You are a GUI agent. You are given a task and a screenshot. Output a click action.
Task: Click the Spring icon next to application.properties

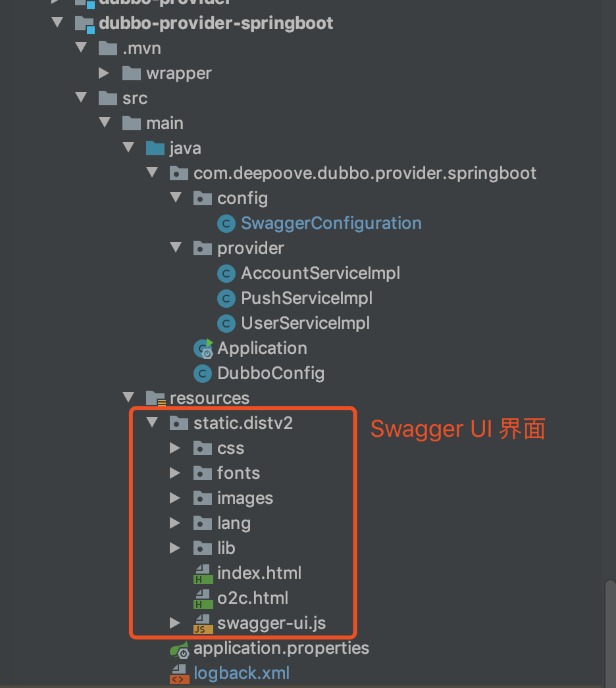178,648
